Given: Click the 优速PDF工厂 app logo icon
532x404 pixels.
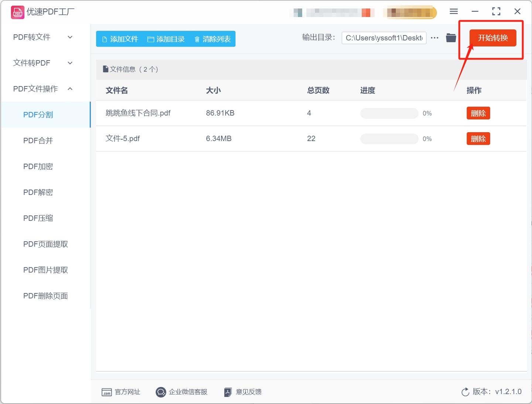Looking at the screenshot, I should 17,12.
